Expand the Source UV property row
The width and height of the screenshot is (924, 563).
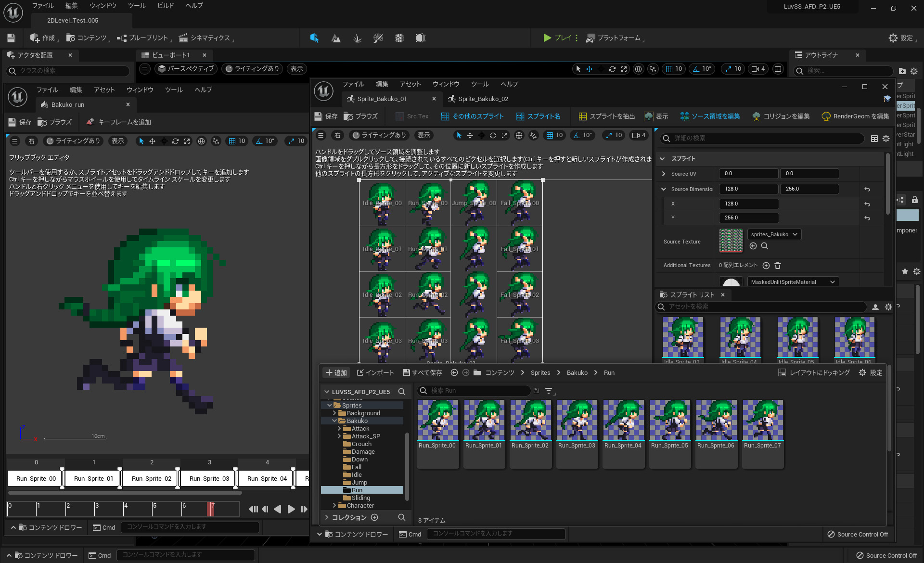click(664, 174)
